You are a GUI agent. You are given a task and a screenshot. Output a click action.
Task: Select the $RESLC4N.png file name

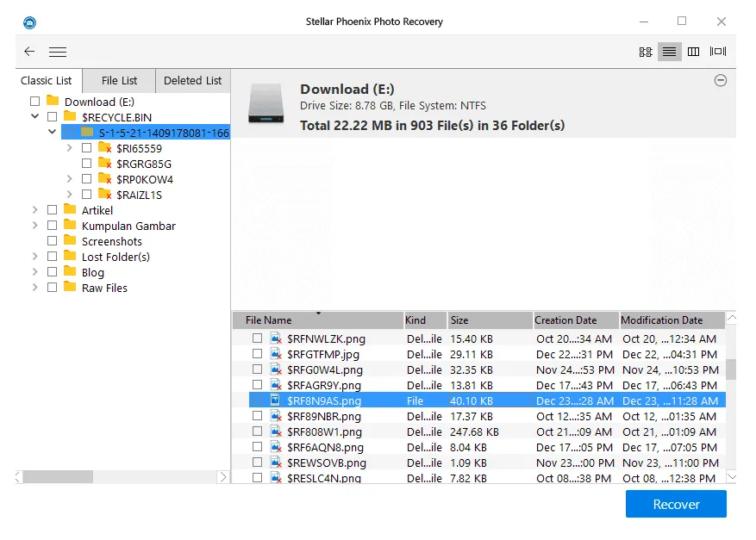click(x=324, y=478)
